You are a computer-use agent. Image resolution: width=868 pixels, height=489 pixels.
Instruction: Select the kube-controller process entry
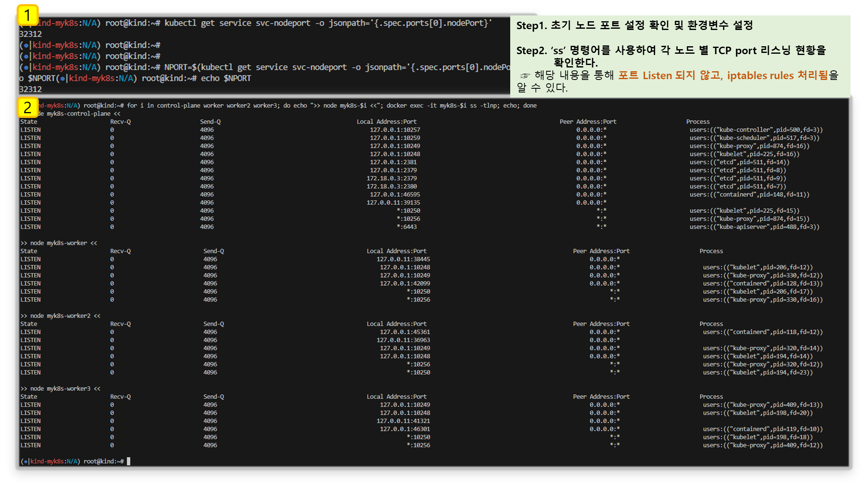(x=756, y=130)
